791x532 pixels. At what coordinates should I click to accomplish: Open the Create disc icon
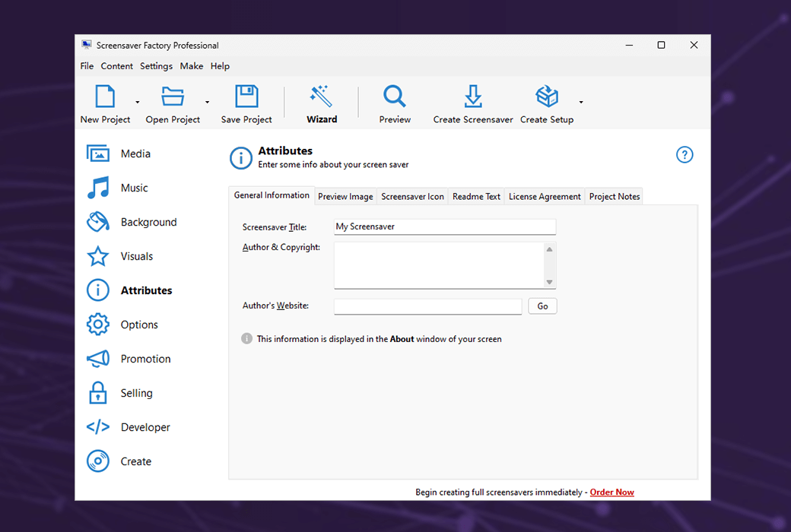(x=98, y=461)
